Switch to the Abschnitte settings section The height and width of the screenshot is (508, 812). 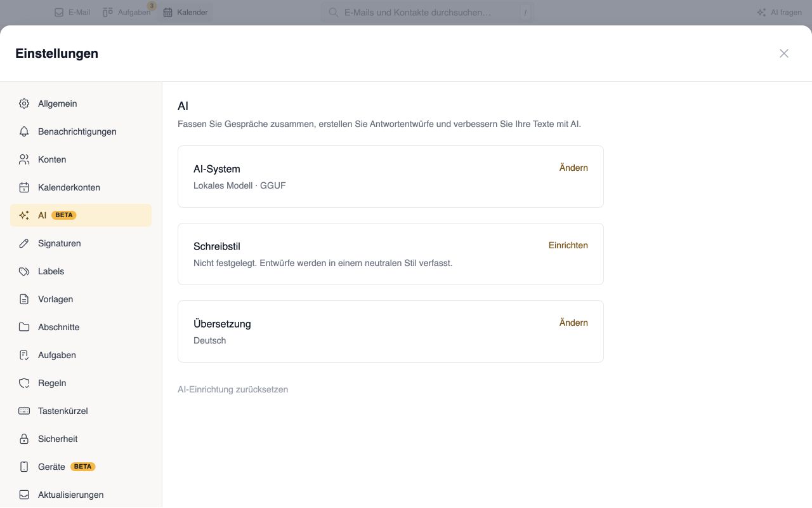click(x=81, y=327)
